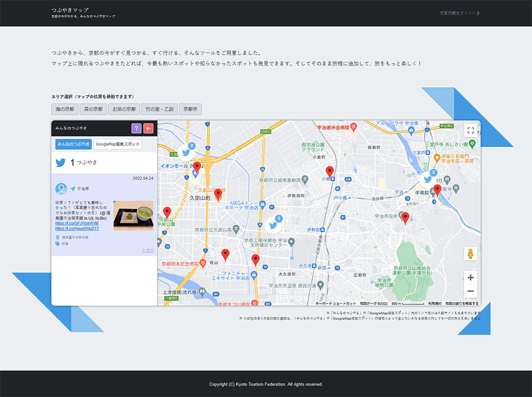Image resolution: width=532 pixels, height=397 pixels.
Task: Open the Twitter cluster near 伊勢田
Action: 274,224
